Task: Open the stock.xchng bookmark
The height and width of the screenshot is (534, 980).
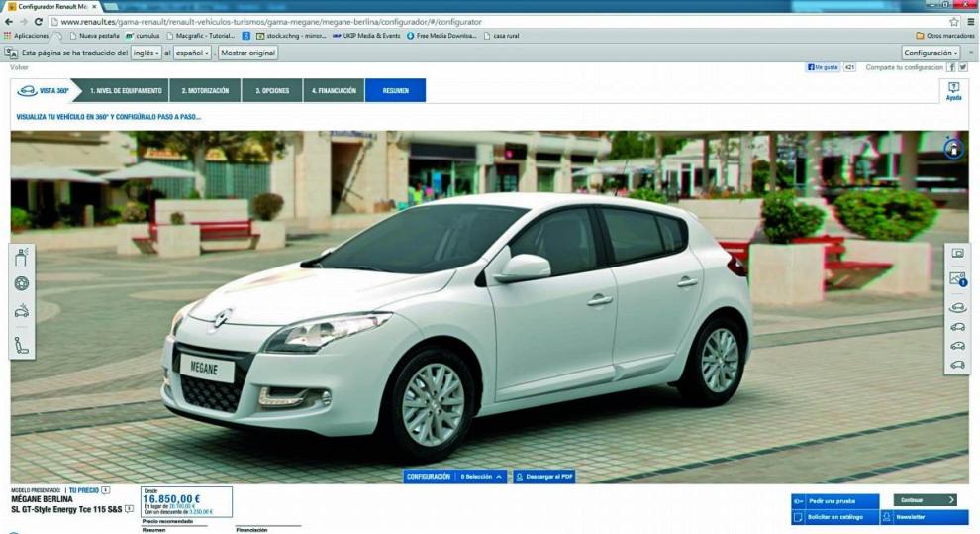Action: [291, 36]
